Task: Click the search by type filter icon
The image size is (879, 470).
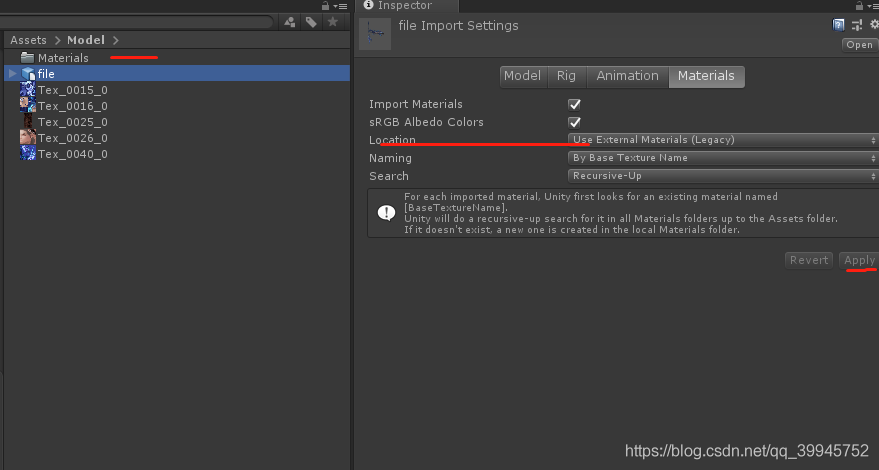Action: (289, 21)
